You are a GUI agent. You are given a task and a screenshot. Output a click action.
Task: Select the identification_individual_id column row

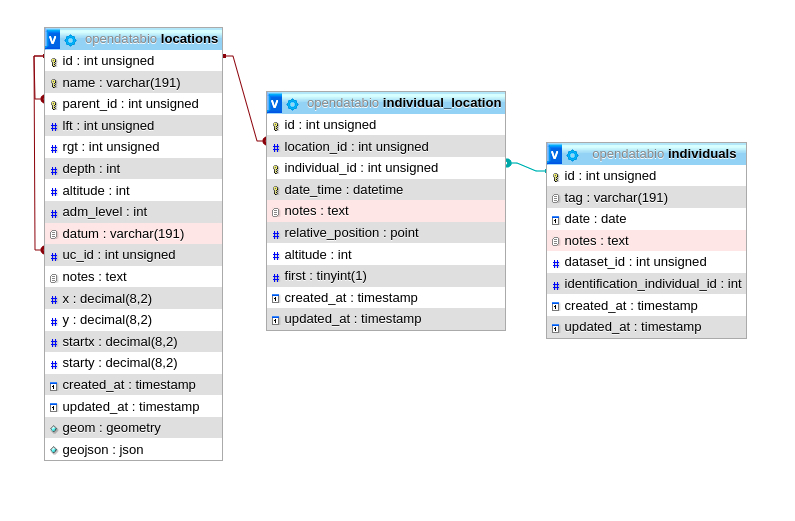652,284
